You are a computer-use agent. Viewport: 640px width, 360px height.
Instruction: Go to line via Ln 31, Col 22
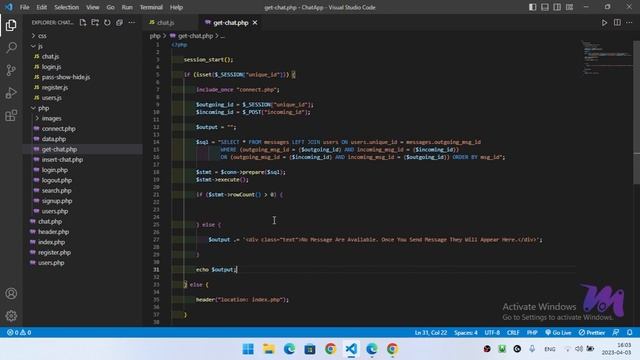(x=431, y=333)
